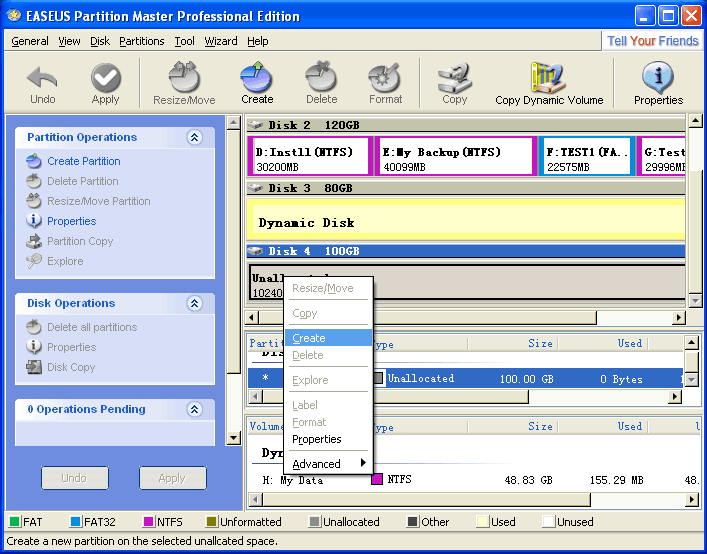Click the Copy toolbar icon
707x554 pixels.
[454, 78]
